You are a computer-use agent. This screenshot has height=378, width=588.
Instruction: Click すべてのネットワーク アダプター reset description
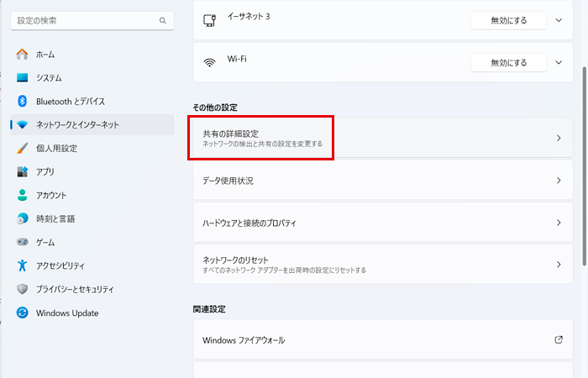pos(284,270)
